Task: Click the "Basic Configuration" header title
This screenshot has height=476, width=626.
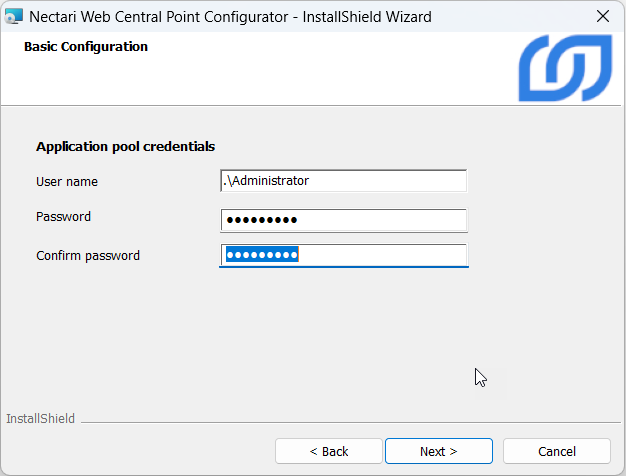Action: pyautogui.click(x=85, y=47)
